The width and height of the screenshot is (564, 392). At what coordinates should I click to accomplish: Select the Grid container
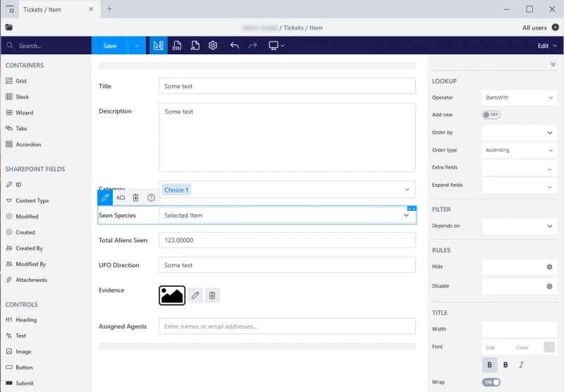point(16,81)
